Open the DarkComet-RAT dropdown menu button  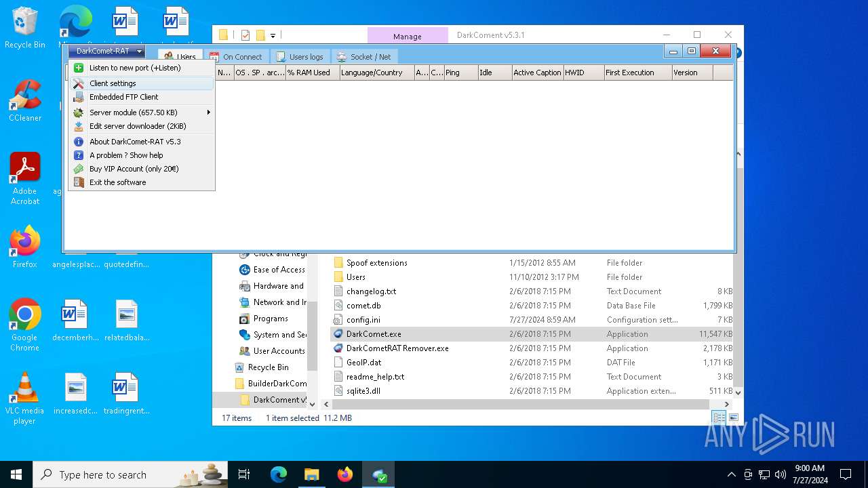[106, 51]
